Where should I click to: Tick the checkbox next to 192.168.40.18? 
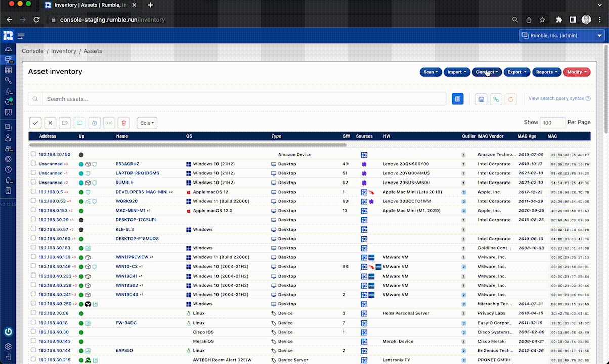pyautogui.click(x=33, y=323)
